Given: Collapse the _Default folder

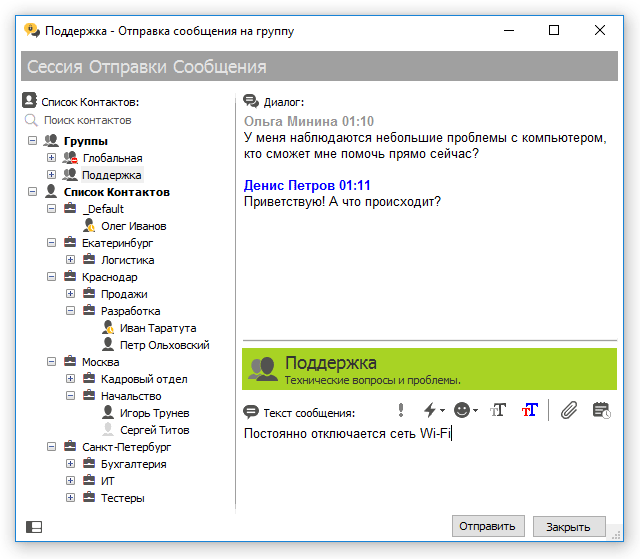Looking at the screenshot, I should point(51,209).
